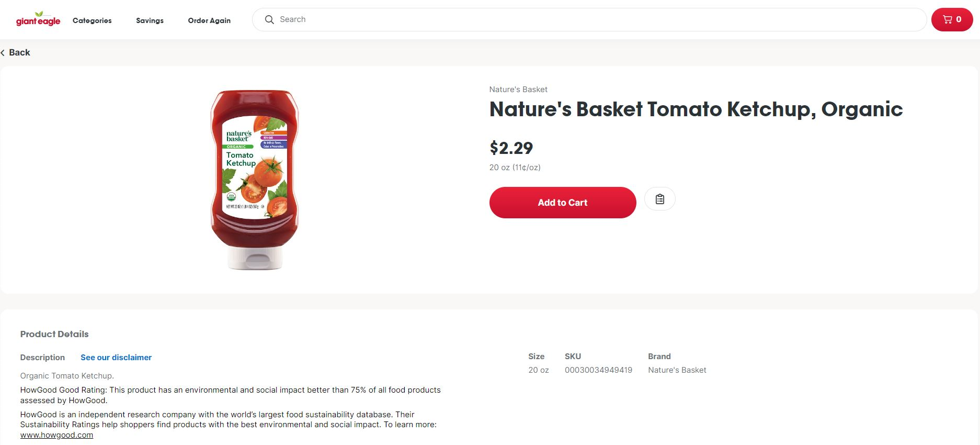Click the add-to-list clipboard icon
Viewport: 980px width, 445px height.
coord(659,199)
